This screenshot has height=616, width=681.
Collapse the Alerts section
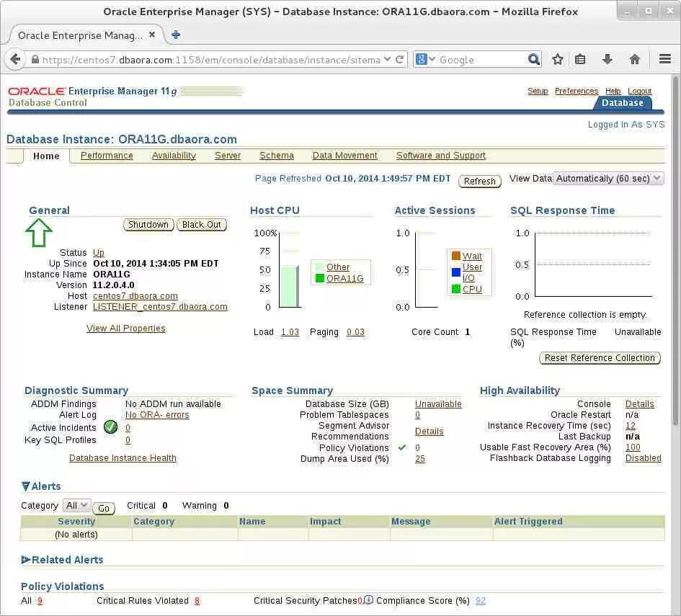26,486
